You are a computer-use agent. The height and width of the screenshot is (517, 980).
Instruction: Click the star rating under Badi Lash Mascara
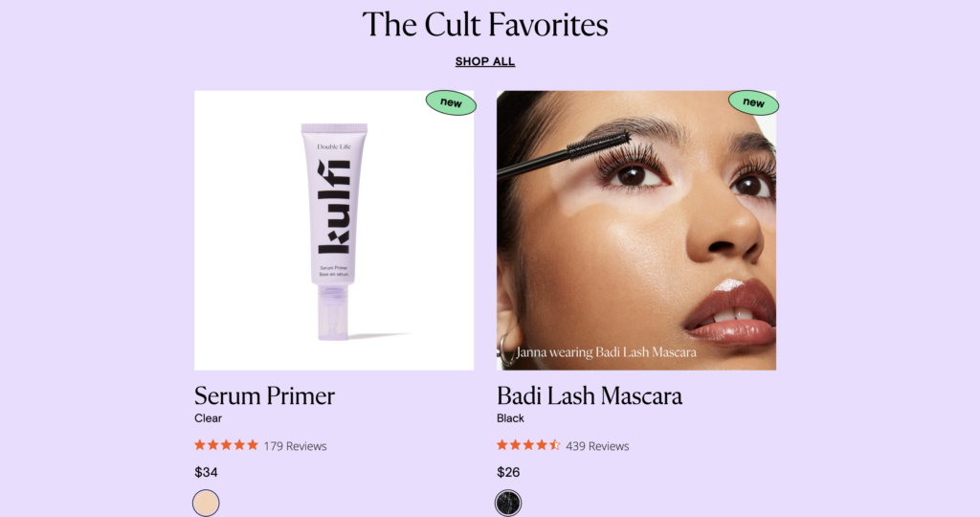[528, 445]
